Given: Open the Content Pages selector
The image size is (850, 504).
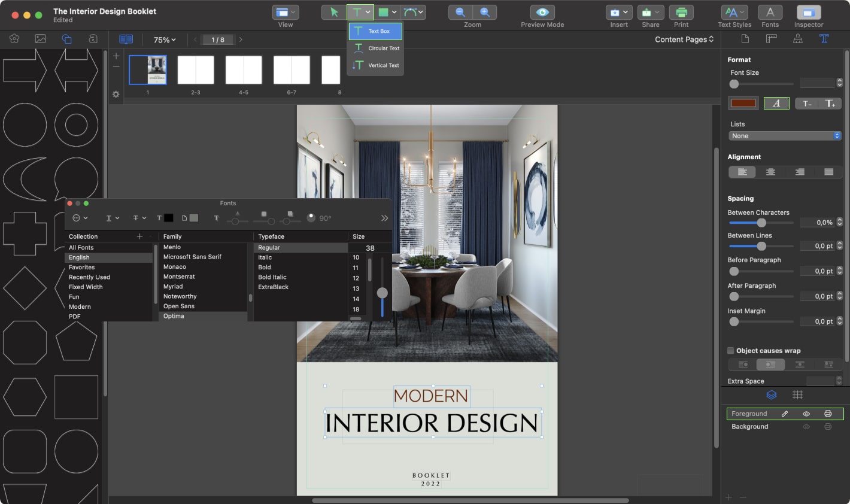Looking at the screenshot, I should (684, 39).
